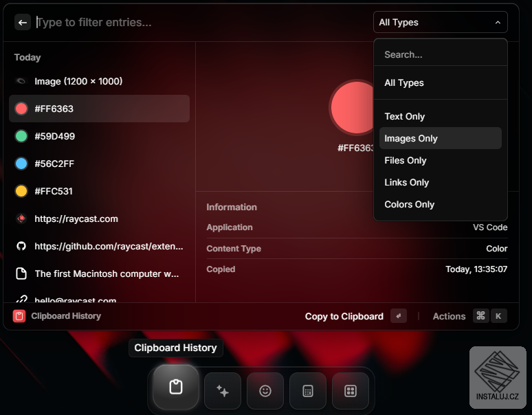The image size is (532, 415).
Task: Go back using the left arrow button
Action: 23,23
